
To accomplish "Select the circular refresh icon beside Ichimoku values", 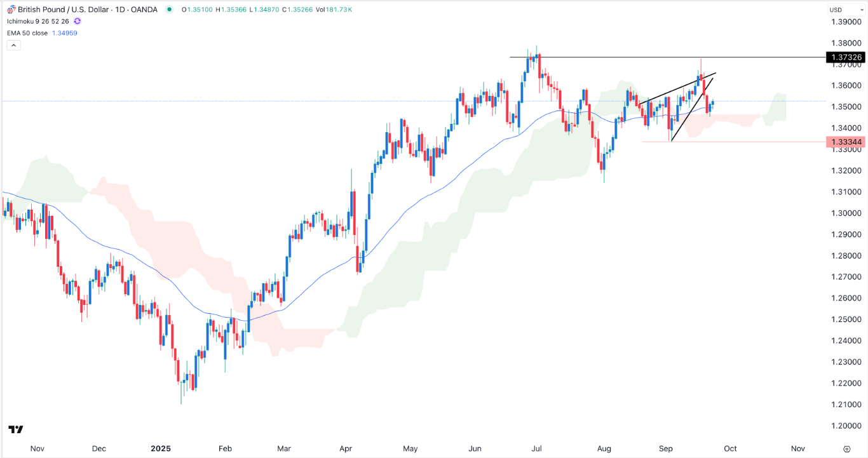I will 77,21.
